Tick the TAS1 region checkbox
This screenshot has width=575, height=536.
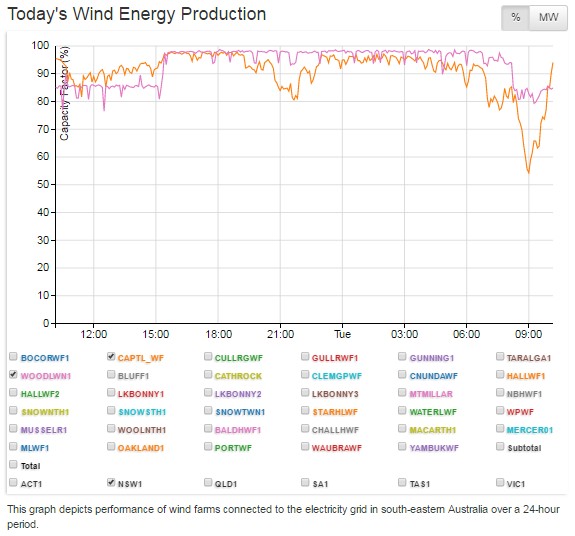coord(402,482)
